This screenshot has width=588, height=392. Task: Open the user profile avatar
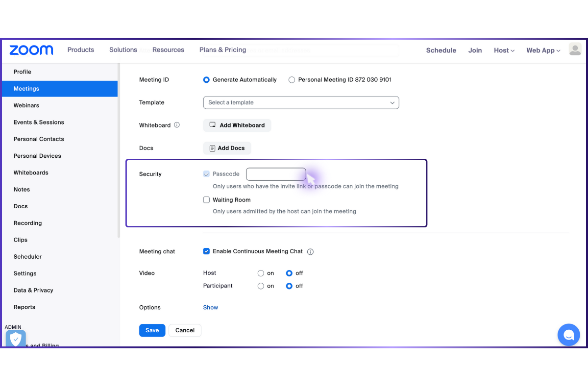(x=575, y=49)
